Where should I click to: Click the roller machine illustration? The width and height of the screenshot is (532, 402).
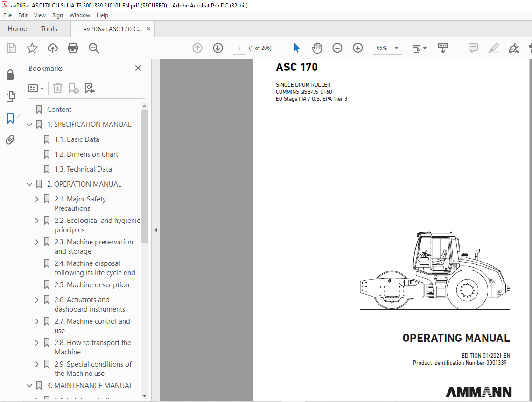(434, 270)
